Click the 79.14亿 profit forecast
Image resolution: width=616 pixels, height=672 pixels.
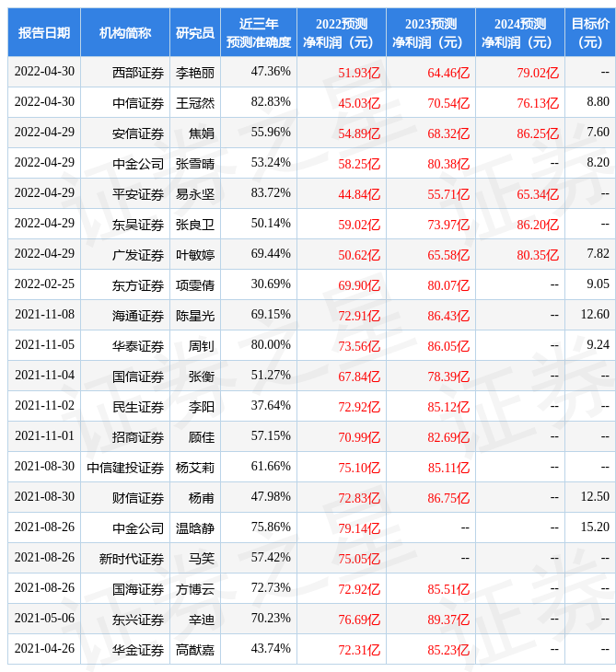click(x=359, y=528)
